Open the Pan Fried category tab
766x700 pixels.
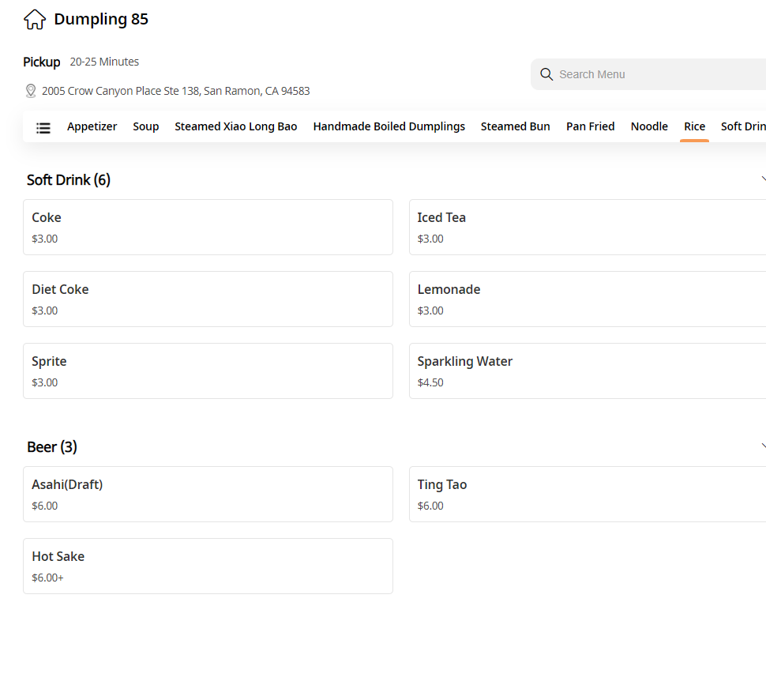(x=590, y=126)
